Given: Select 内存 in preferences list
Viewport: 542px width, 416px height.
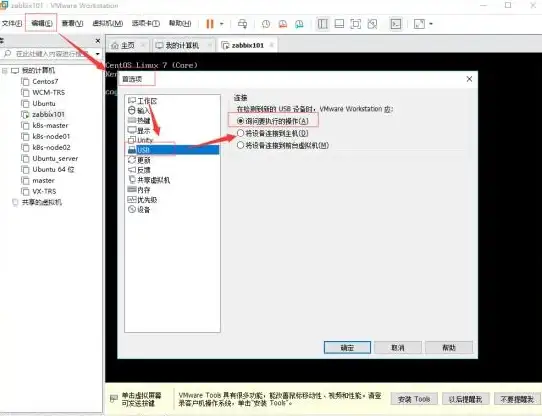Looking at the screenshot, I should click(143, 190).
